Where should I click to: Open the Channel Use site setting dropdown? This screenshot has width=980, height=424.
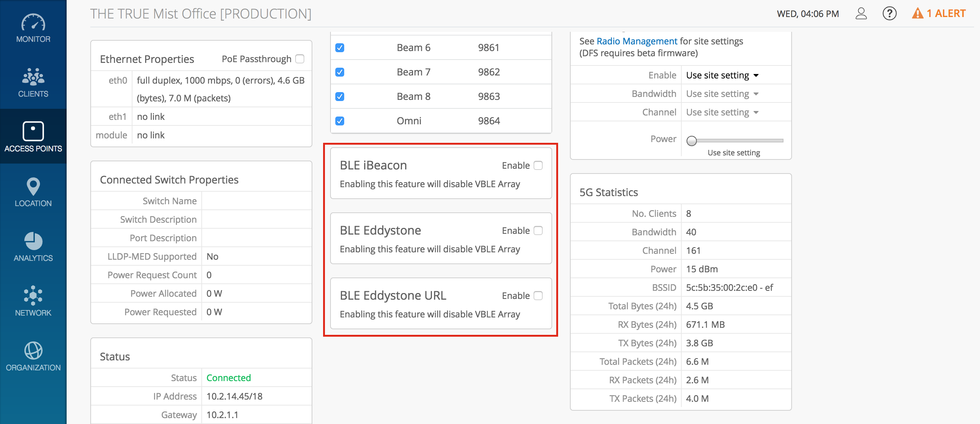[722, 112]
